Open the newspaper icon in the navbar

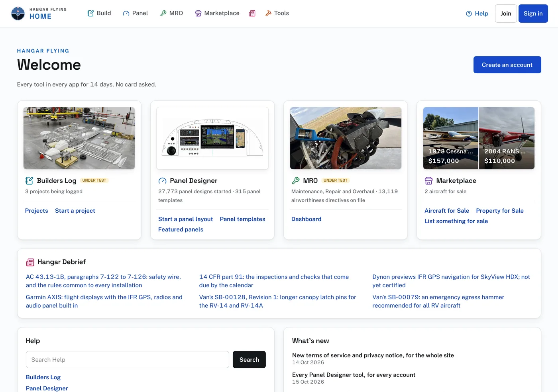click(252, 14)
